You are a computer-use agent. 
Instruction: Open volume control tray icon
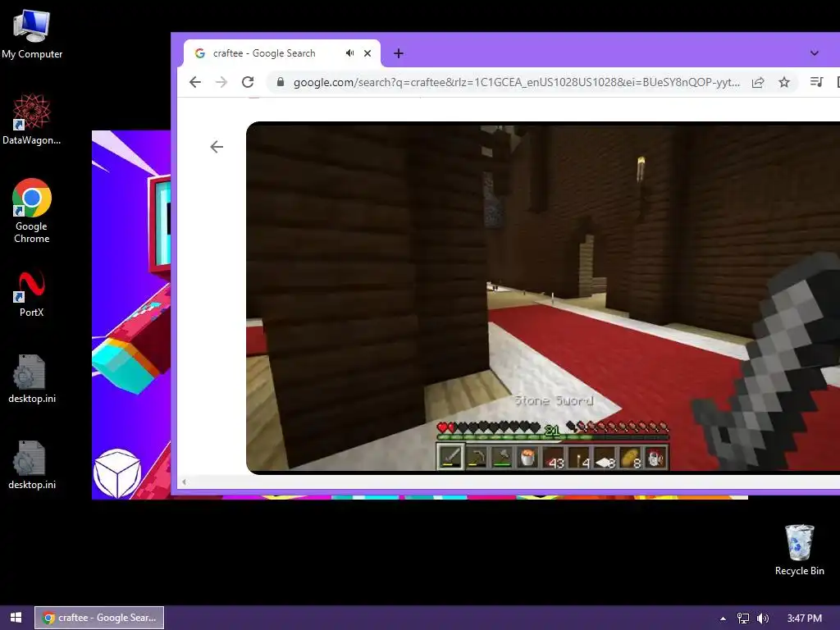tap(763, 619)
